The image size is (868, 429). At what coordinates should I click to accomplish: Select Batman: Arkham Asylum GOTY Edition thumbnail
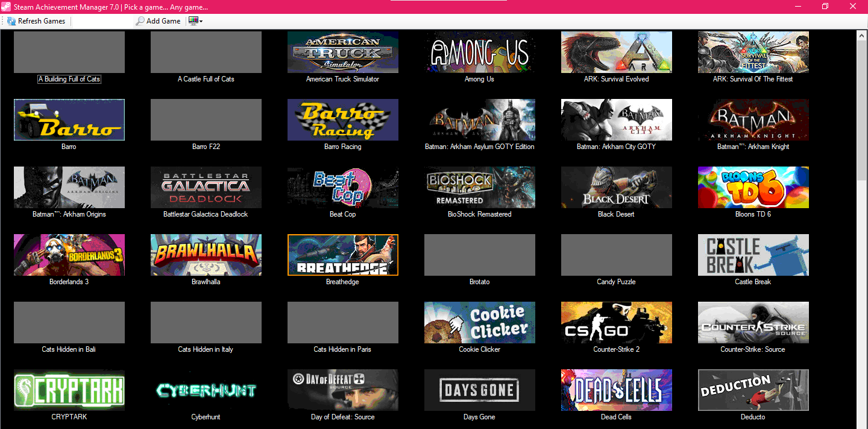(x=480, y=120)
